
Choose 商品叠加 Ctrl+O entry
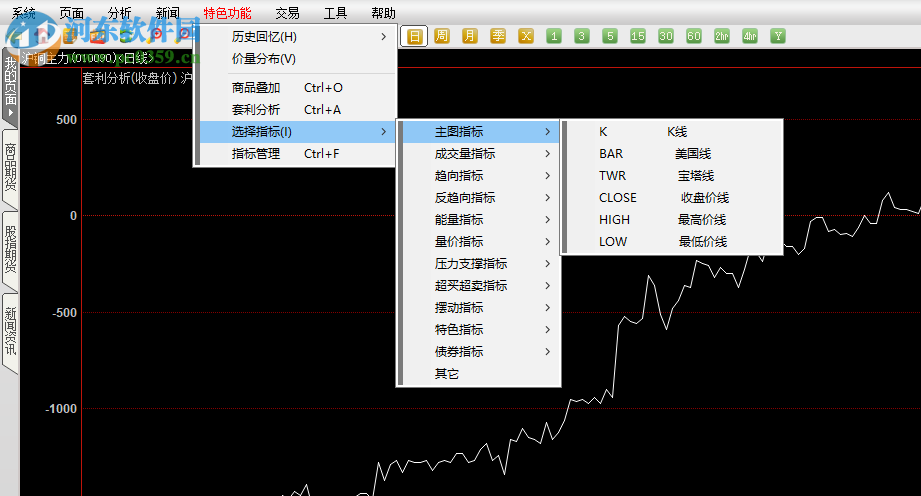pos(297,88)
